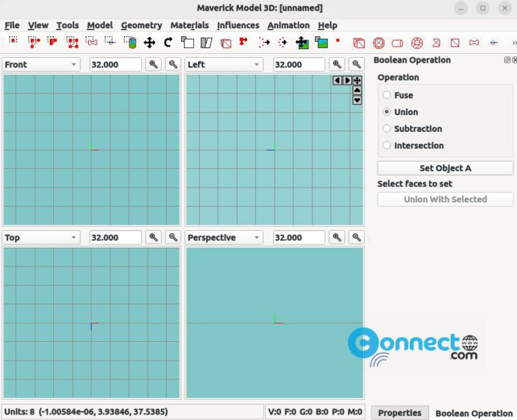Open the Top view selector dropdown

pos(41,238)
